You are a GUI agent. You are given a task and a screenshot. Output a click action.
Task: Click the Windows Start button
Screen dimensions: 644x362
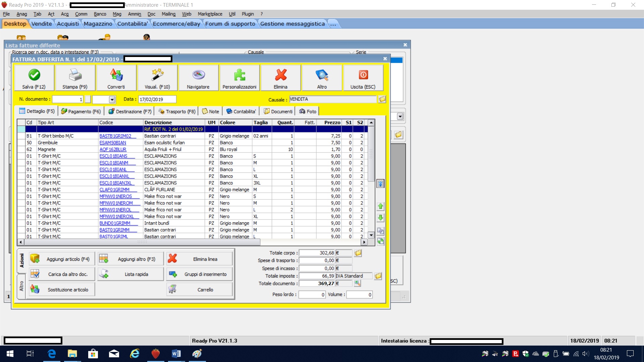click(10, 354)
